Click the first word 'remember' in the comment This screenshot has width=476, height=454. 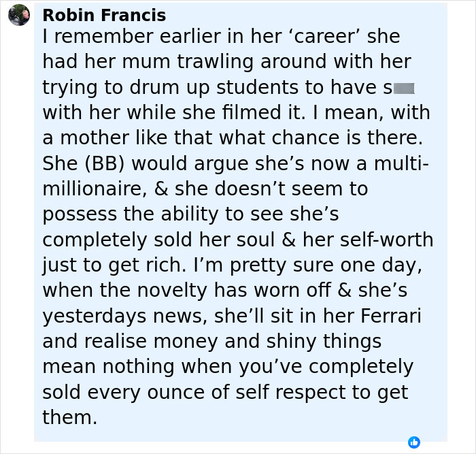103,37
